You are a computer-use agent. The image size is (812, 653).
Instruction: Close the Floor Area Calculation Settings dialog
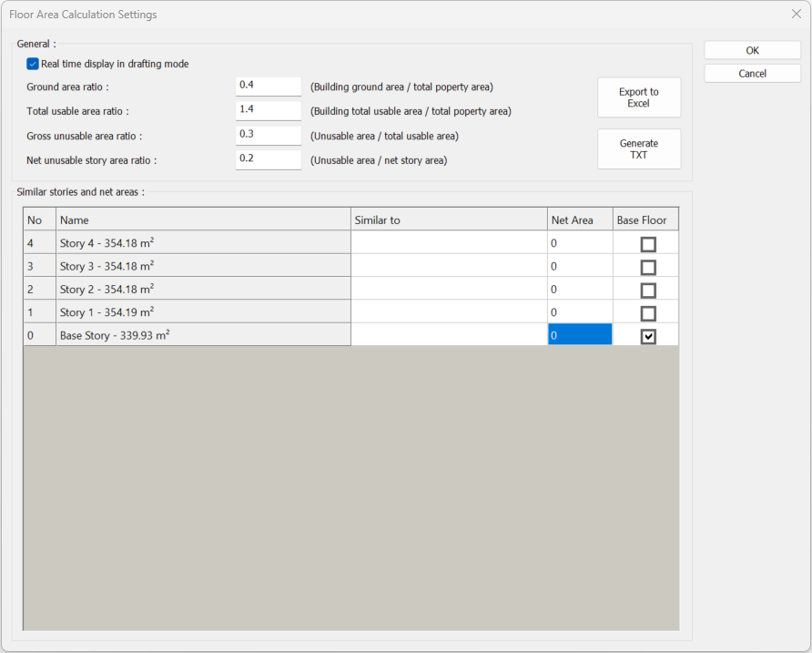pos(796,15)
